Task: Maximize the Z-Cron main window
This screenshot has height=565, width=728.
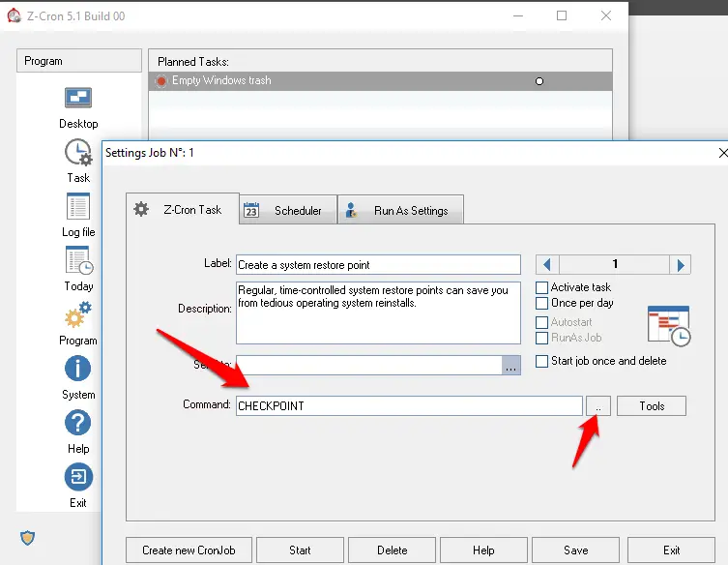Action: [x=562, y=15]
